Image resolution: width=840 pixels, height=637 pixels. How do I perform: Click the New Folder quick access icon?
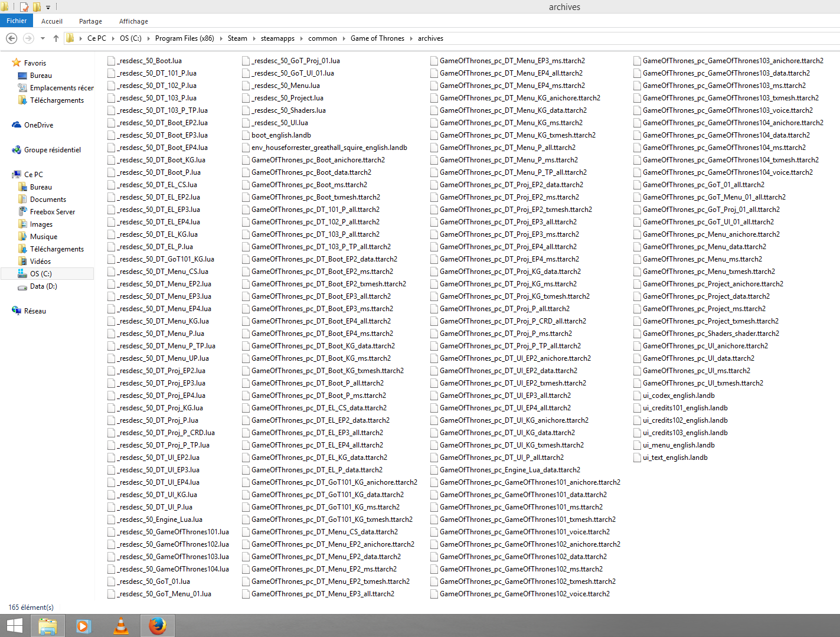(37, 7)
